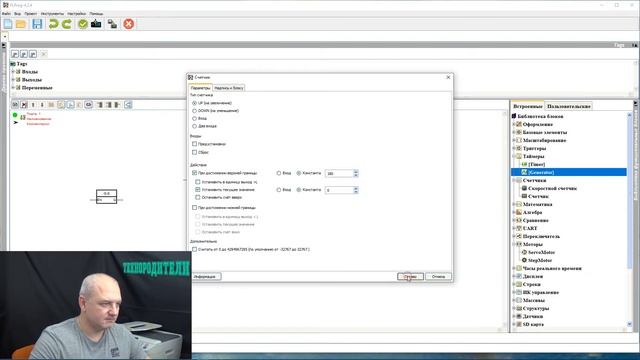Expand the Входы tag node
640x360 pixels.
click(x=13, y=72)
